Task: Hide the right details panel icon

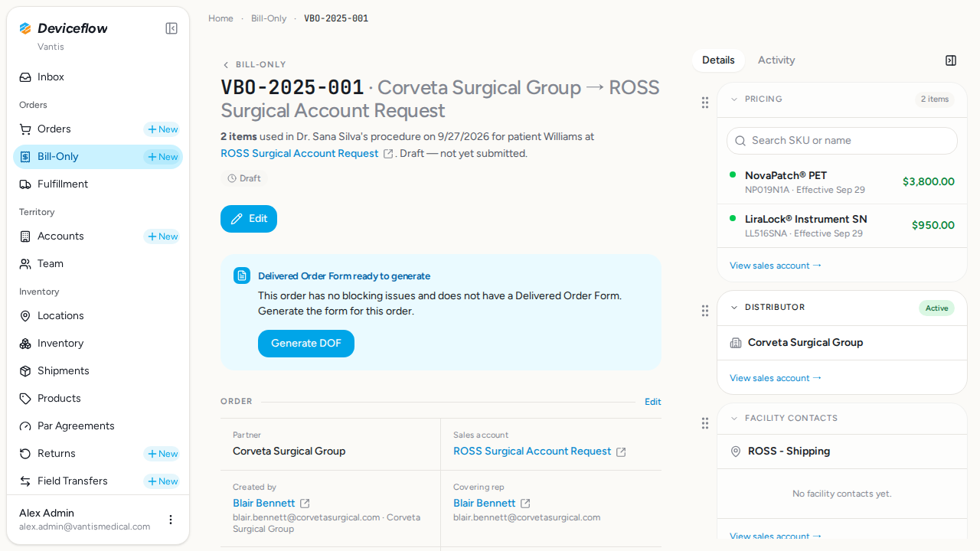Action: 951,60
